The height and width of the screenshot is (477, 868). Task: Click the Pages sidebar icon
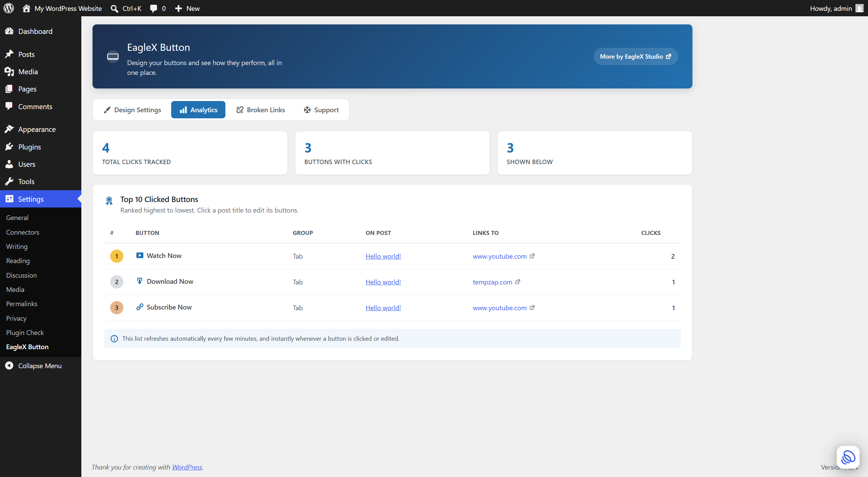(9, 89)
